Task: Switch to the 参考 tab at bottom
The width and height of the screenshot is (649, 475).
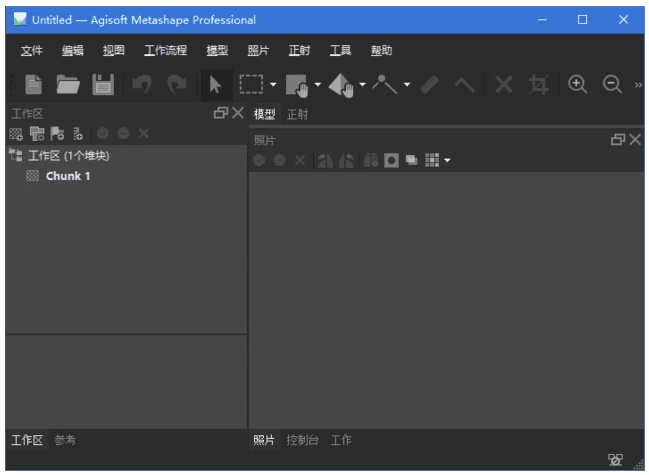Action: pos(65,440)
